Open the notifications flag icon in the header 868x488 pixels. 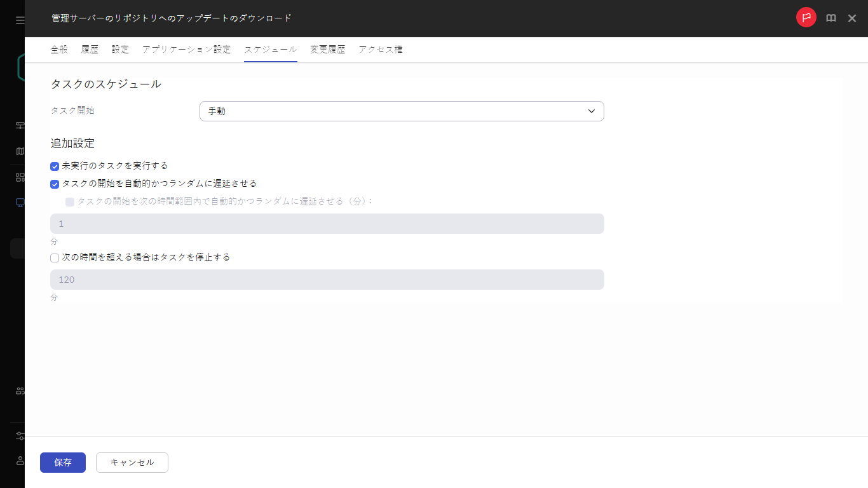pyautogui.click(x=806, y=18)
